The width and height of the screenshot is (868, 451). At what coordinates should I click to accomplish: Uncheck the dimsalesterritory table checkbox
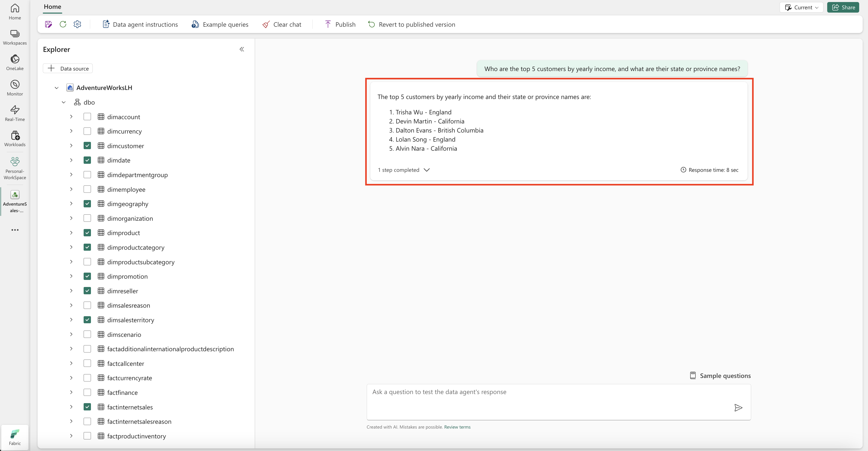coord(87,319)
